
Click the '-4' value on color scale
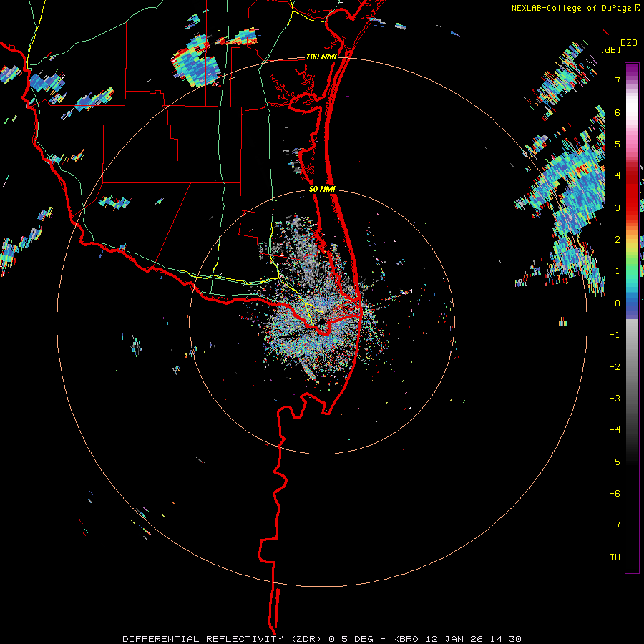615,429
